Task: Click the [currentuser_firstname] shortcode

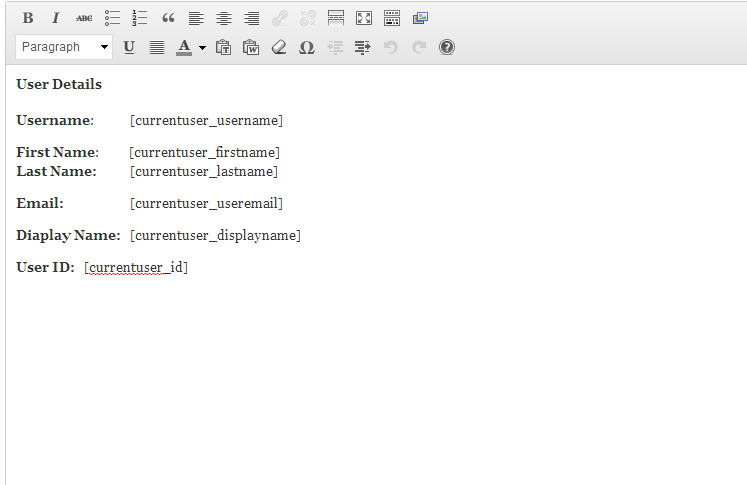Action: [204, 152]
